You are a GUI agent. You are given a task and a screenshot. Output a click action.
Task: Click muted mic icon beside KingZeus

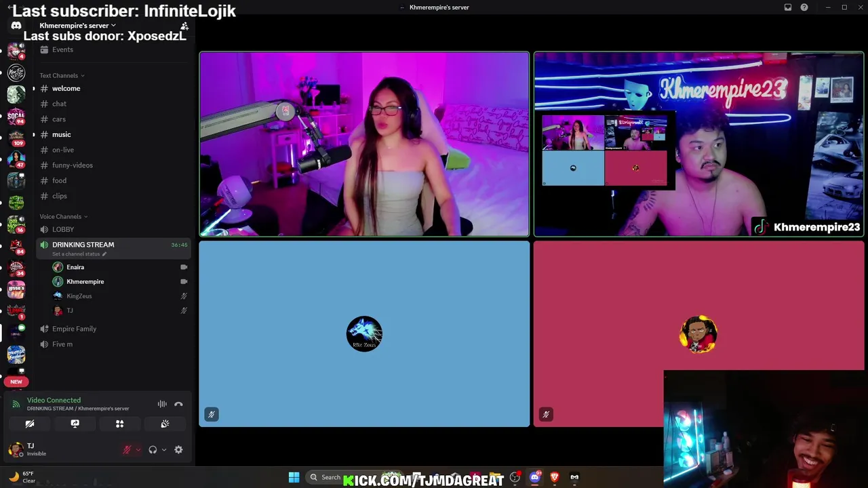[184, 296]
